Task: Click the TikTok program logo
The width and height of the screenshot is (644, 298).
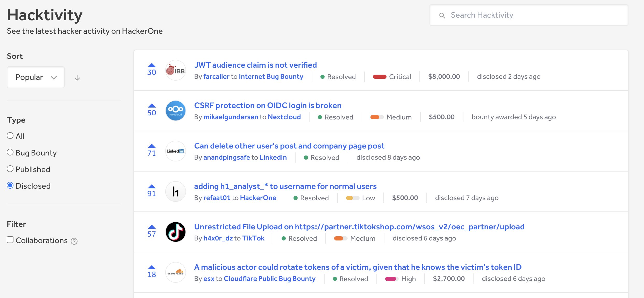Action: point(175,232)
